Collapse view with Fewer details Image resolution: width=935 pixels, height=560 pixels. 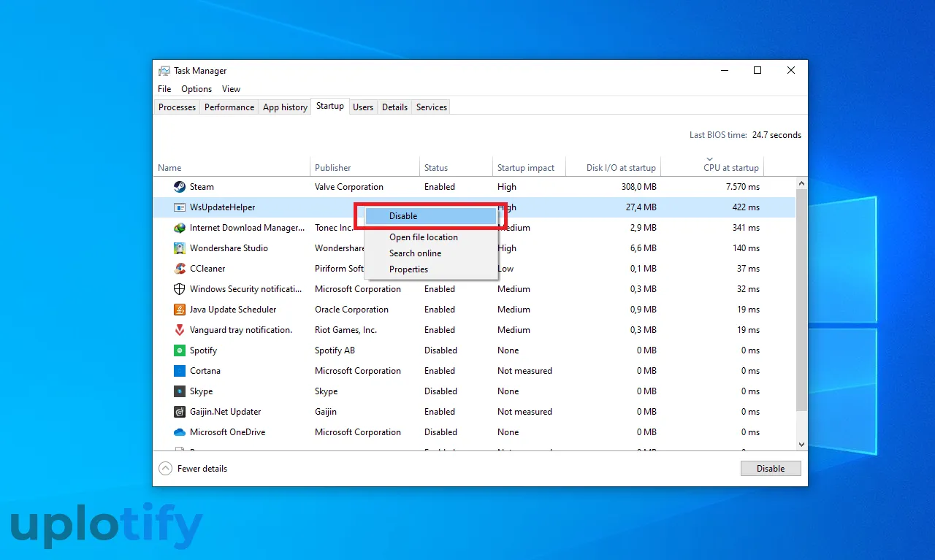pyautogui.click(x=193, y=469)
